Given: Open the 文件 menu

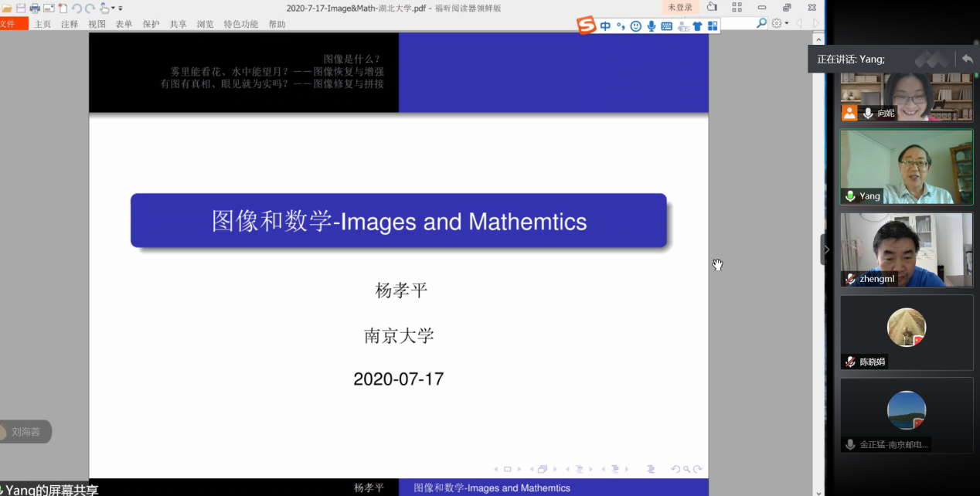Looking at the screenshot, I should [x=11, y=24].
